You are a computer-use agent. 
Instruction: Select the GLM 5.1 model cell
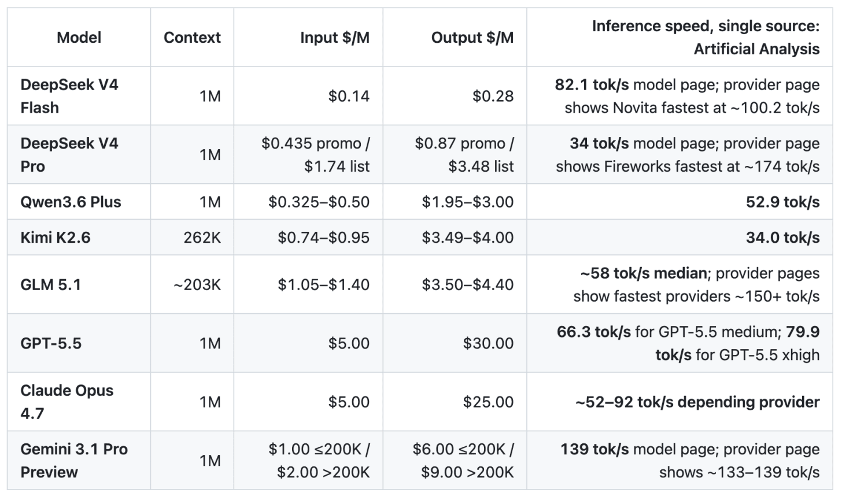click(x=79, y=284)
